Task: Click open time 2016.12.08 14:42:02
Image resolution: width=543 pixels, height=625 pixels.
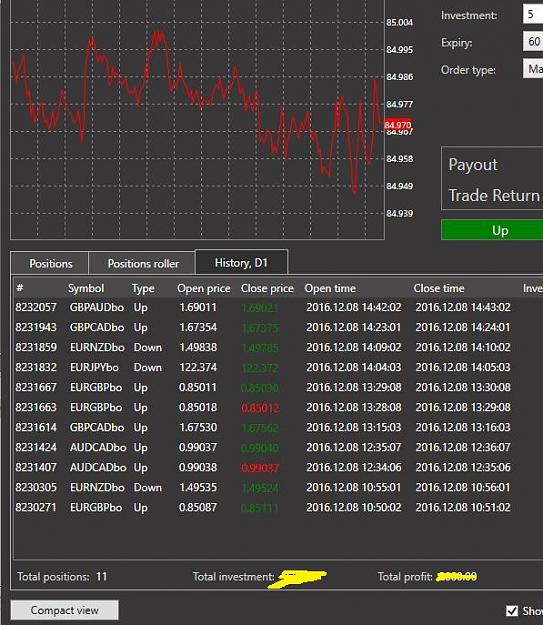Action: [x=354, y=307]
